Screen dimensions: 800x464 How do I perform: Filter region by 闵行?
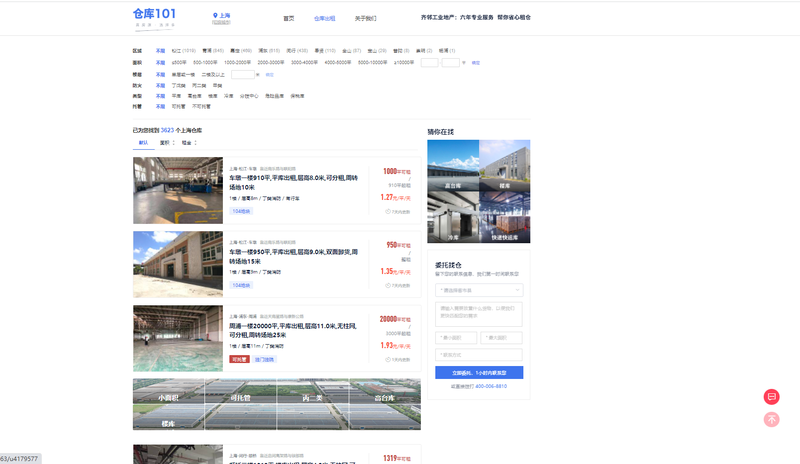[297, 51]
